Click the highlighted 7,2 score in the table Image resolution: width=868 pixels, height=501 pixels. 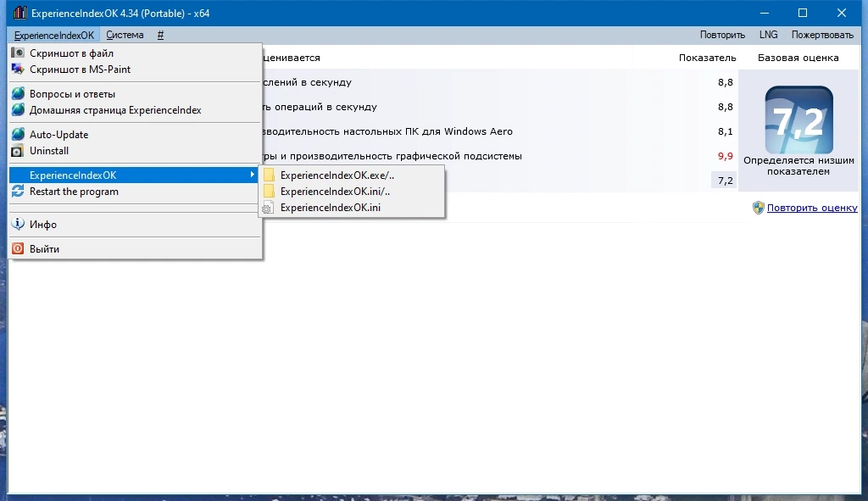pyautogui.click(x=725, y=181)
